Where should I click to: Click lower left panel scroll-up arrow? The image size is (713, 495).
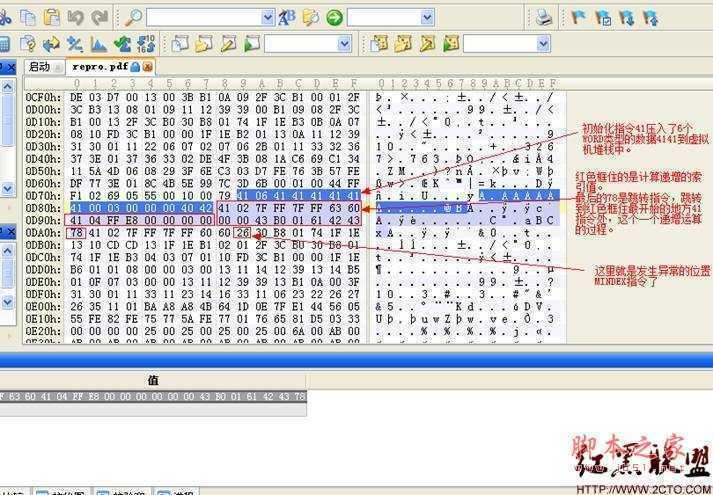(8, 251)
